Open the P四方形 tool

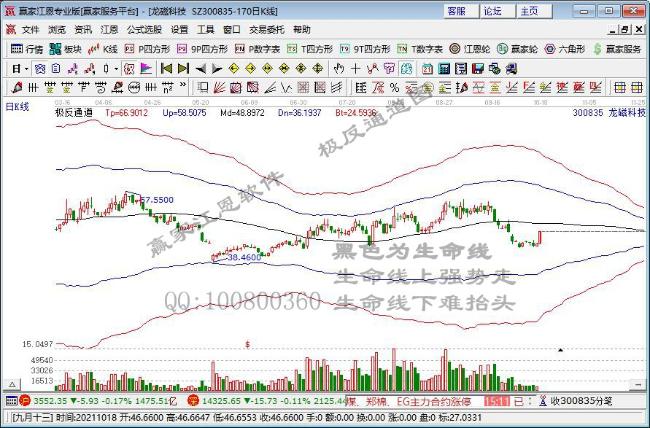(x=148, y=48)
